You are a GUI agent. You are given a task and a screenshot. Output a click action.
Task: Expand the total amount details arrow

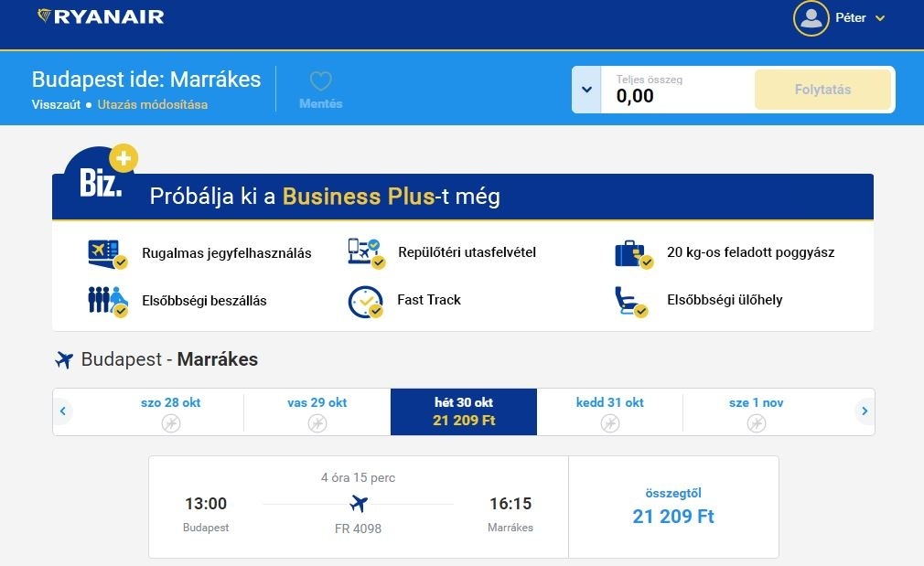coord(586,90)
